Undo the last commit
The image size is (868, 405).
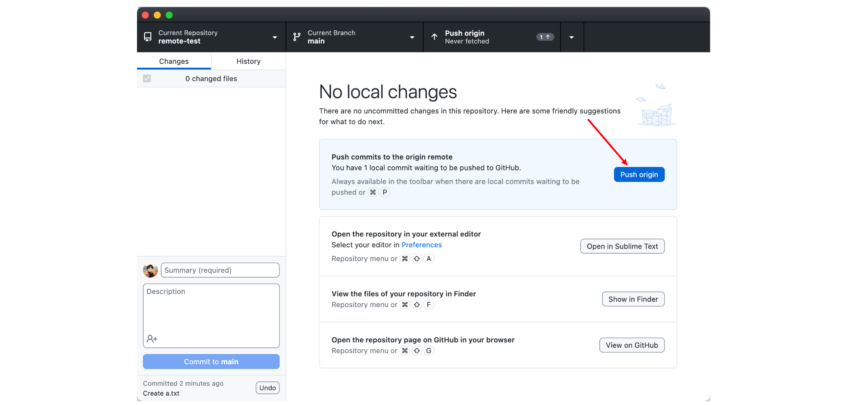[267, 388]
